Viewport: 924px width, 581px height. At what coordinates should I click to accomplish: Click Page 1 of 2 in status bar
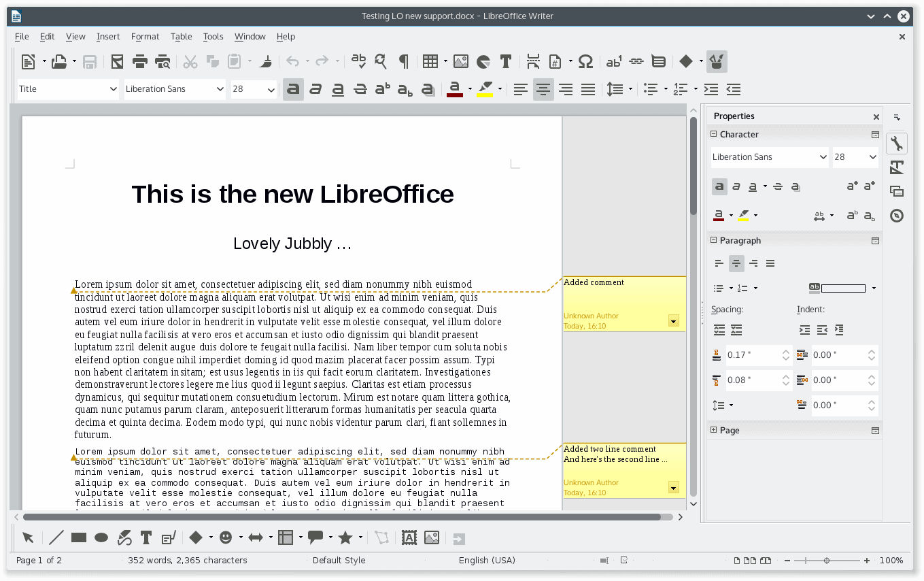tap(39, 561)
